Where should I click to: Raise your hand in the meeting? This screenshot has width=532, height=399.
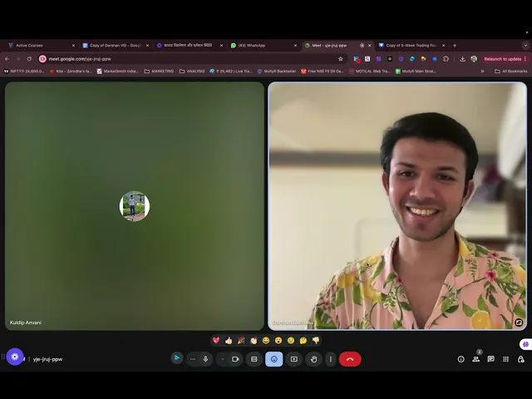[314, 359]
